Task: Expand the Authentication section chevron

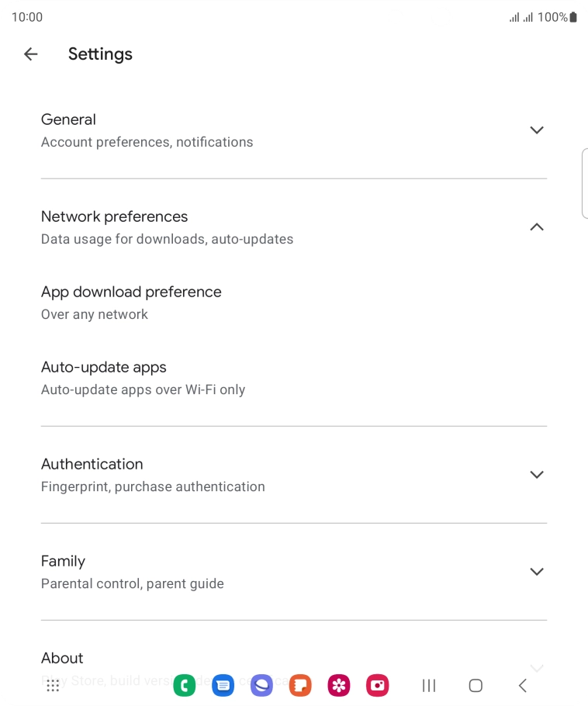Action: point(536,475)
